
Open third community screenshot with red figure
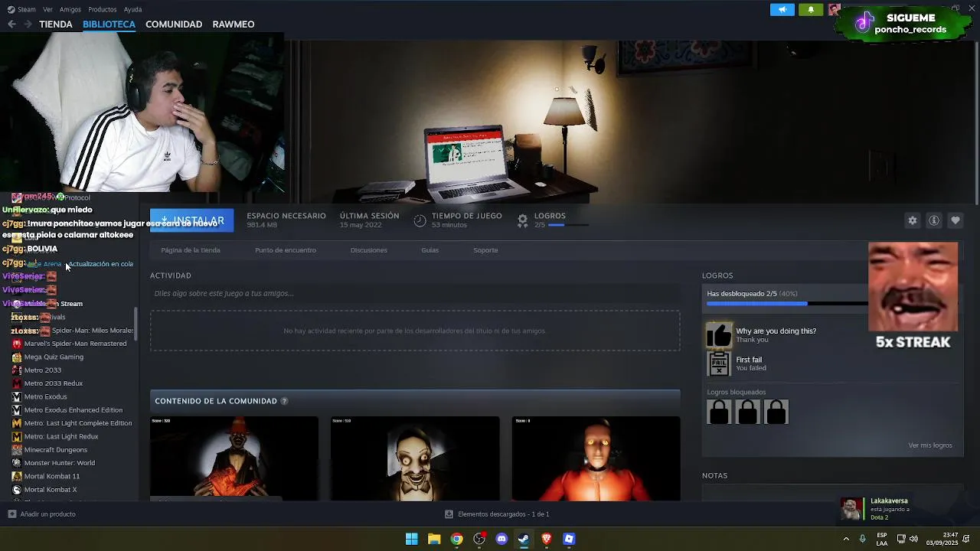[596, 458]
